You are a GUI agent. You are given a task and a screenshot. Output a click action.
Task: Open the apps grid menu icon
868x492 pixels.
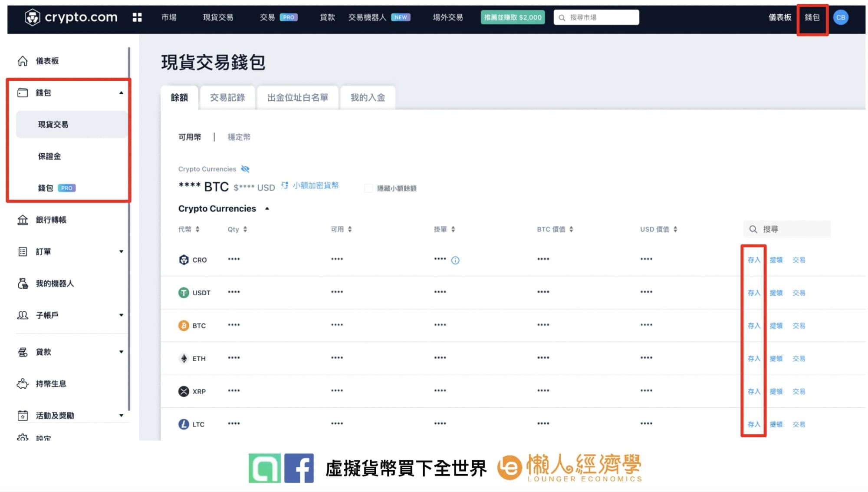[x=137, y=17]
